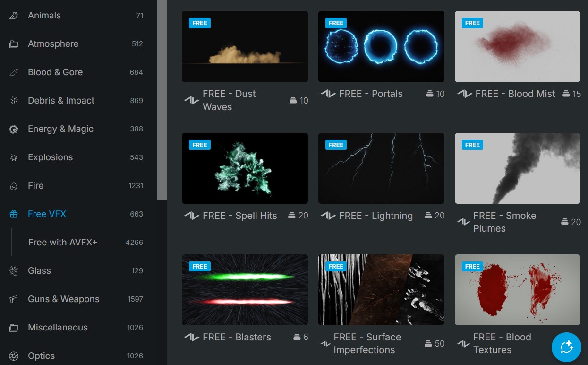
Task: Click the Explosions category icon
Action: 14,157
